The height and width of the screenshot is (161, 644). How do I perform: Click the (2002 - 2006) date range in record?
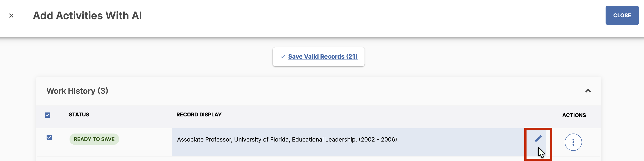pos(378,139)
